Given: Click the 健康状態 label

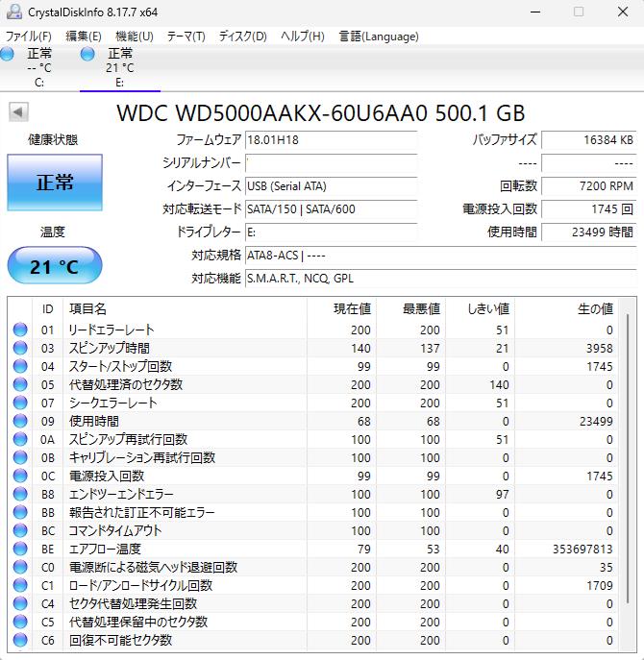Looking at the screenshot, I should [x=53, y=139].
